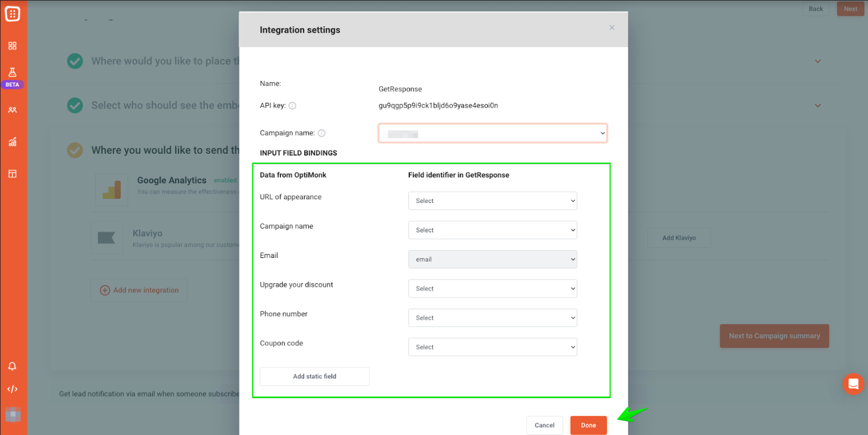Open the BETA experiments flask icon
This screenshot has width=868, height=435.
click(12, 72)
